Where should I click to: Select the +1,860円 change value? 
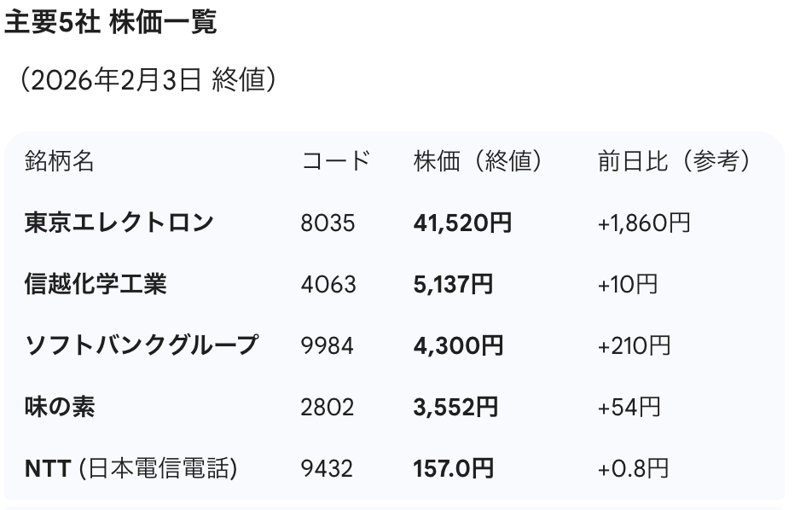[644, 223]
